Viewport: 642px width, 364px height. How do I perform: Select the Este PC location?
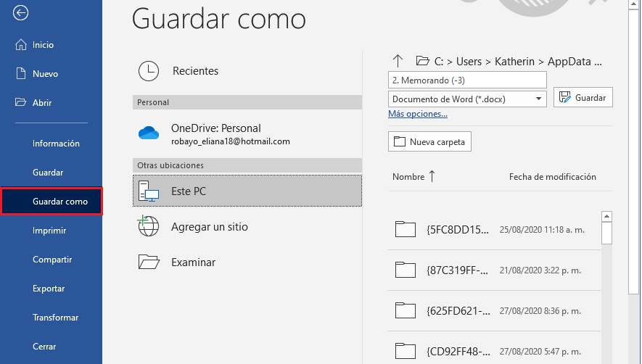(x=247, y=191)
